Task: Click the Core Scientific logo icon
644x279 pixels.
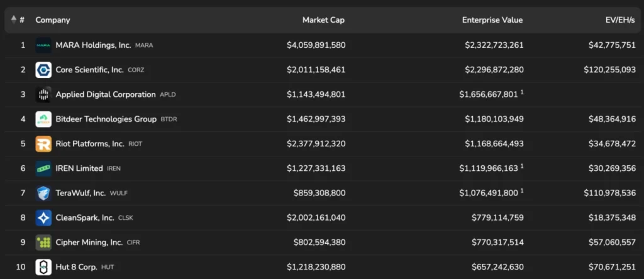Action: point(43,70)
